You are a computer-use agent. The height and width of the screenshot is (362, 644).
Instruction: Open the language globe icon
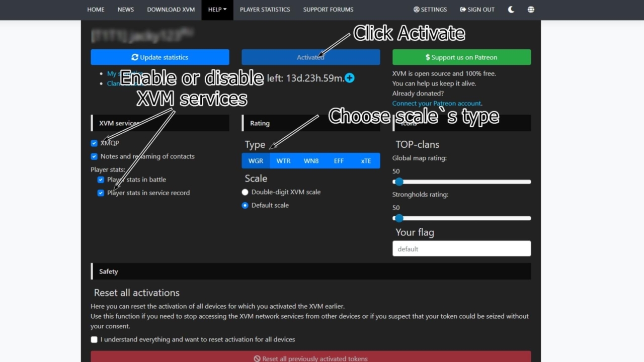(x=531, y=10)
